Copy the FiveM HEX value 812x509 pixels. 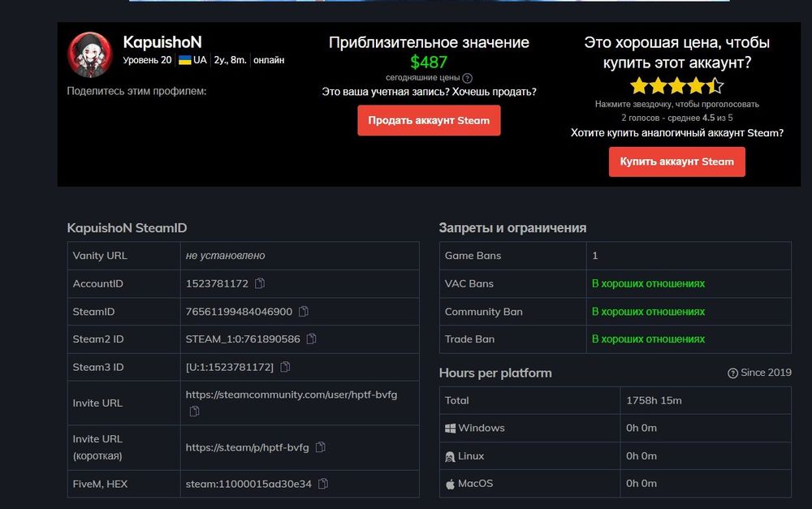(x=323, y=484)
